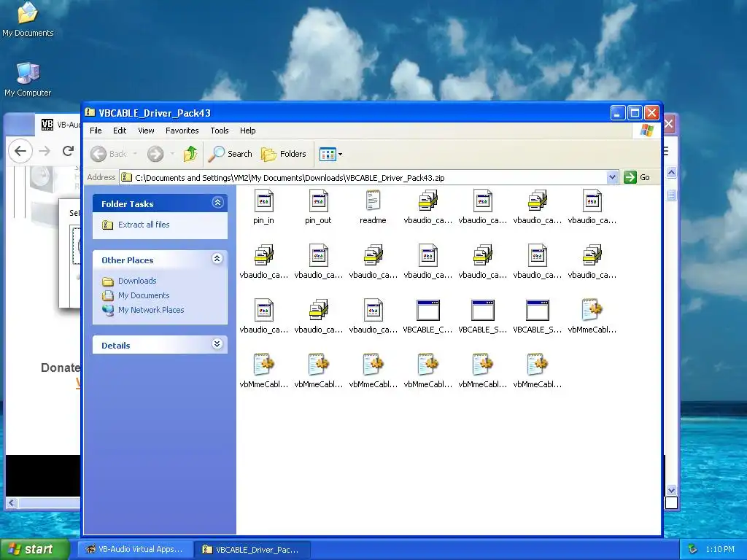Open the Search pane
Image resolution: width=747 pixels, height=560 pixels.
pos(231,154)
